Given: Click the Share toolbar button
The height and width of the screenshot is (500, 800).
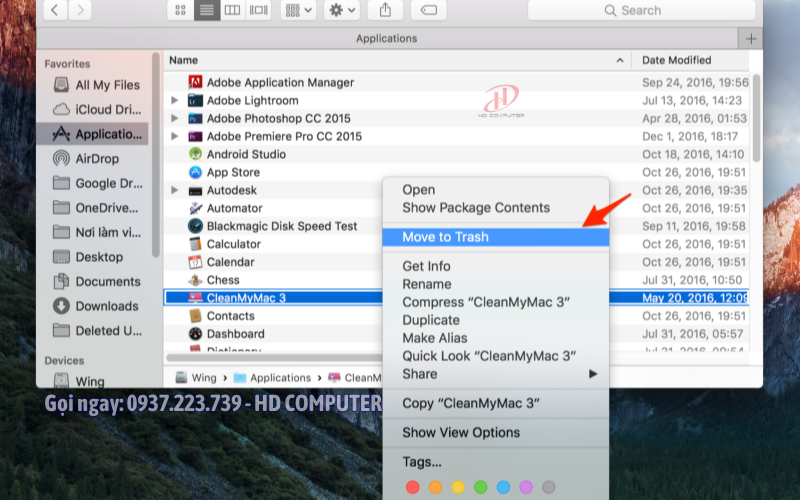Looking at the screenshot, I should (385, 10).
